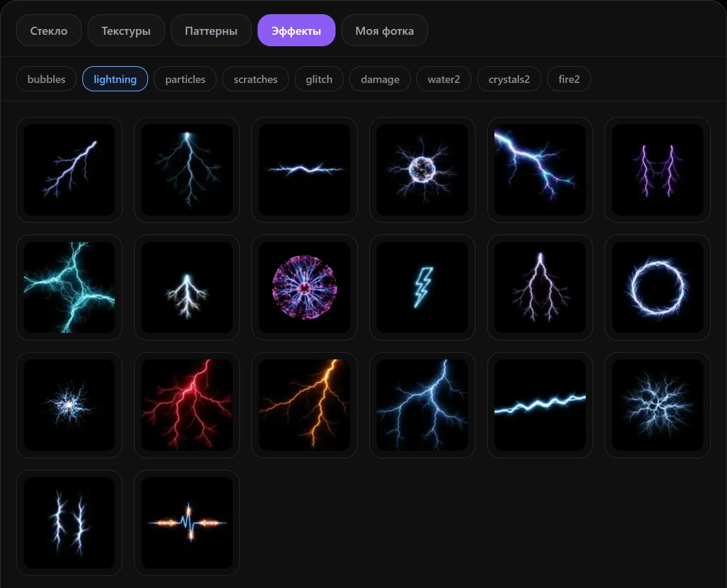Choose the glitch effect category
This screenshot has height=588, width=727.
pos(319,79)
